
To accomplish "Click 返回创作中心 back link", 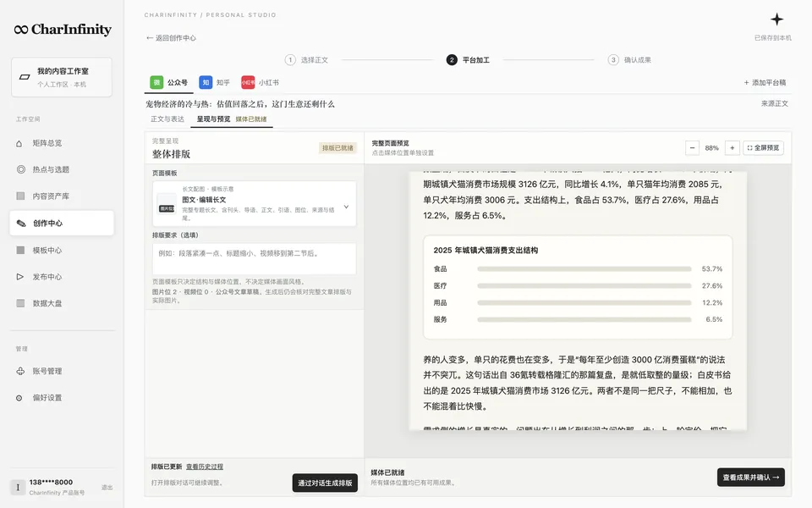I will (171, 38).
